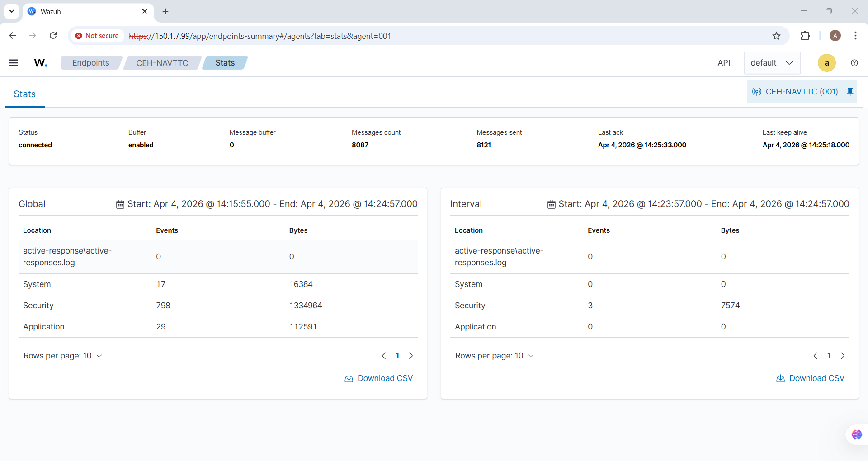
Task: Download CSV for Interval stats
Action: [x=811, y=378]
